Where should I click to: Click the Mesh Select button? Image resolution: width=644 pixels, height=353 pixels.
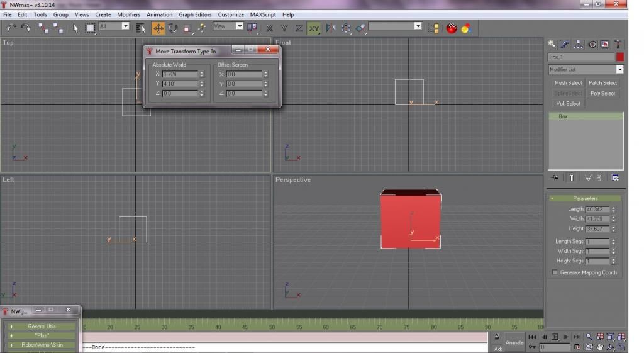pyautogui.click(x=567, y=83)
